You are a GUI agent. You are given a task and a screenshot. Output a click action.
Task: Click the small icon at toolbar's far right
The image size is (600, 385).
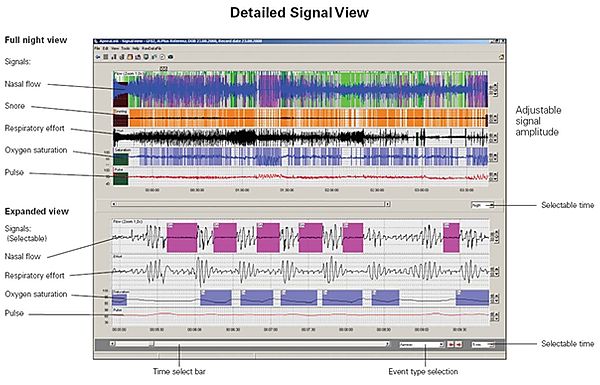(x=501, y=57)
